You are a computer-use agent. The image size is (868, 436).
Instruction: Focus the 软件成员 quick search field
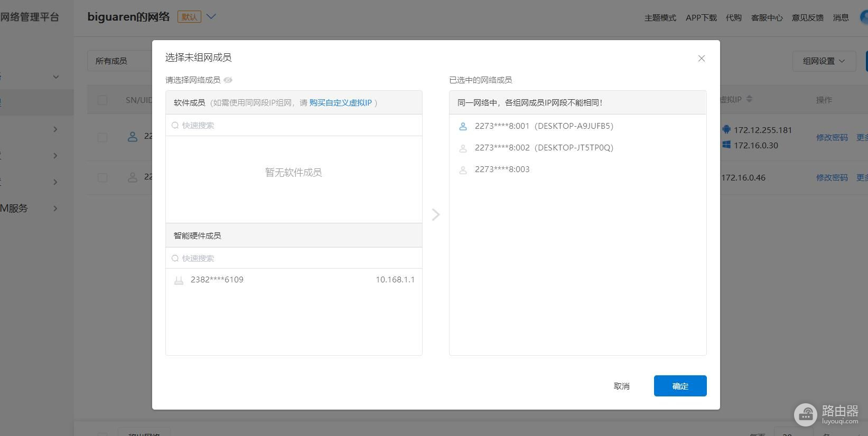[x=294, y=126]
